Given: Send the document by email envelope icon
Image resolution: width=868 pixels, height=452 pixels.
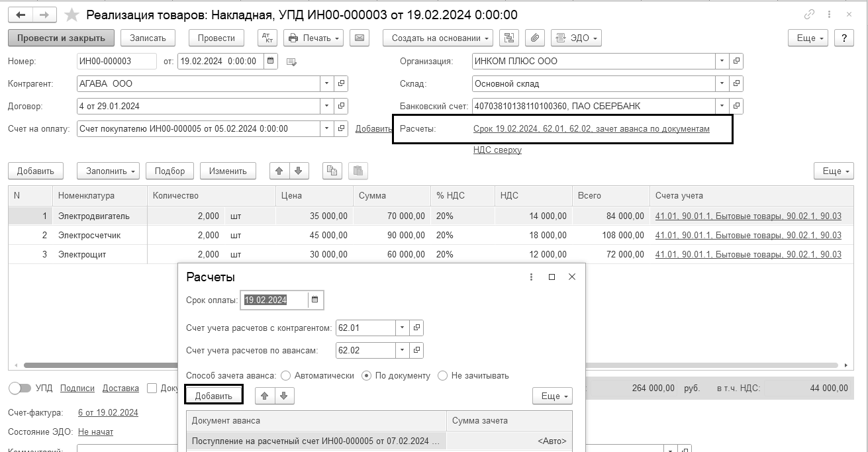Looking at the screenshot, I should click(x=359, y=38).
